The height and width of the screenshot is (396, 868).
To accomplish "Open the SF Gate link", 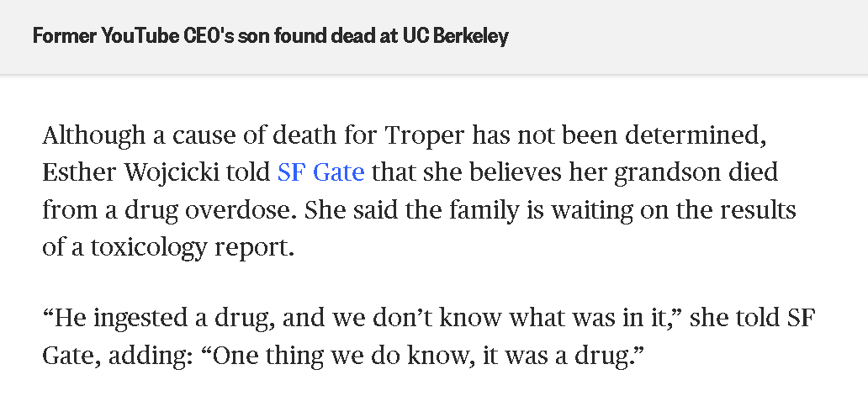I will (x=320, y=172).
